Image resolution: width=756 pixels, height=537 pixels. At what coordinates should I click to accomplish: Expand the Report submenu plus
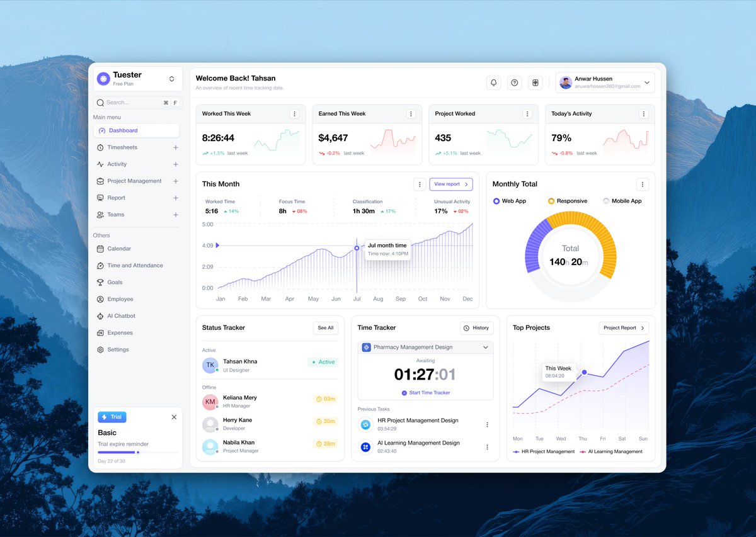pyautogui.click(x=176, y=198)
